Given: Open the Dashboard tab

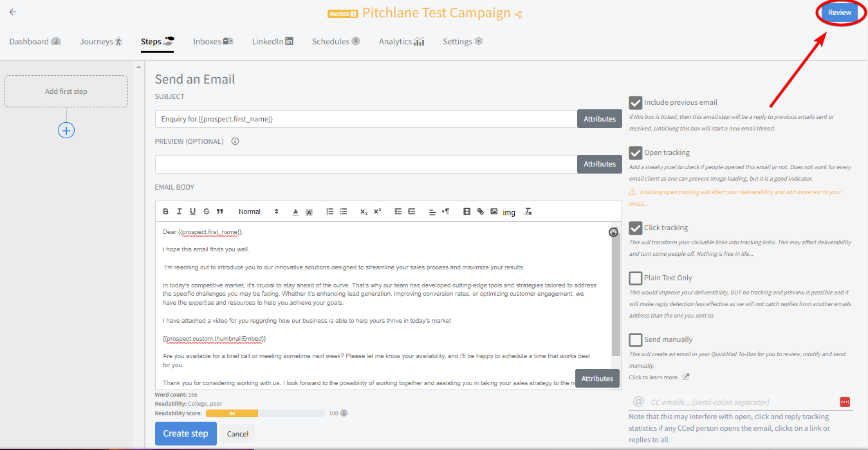Looking at the screenshot, I should [x=35, y=41].
